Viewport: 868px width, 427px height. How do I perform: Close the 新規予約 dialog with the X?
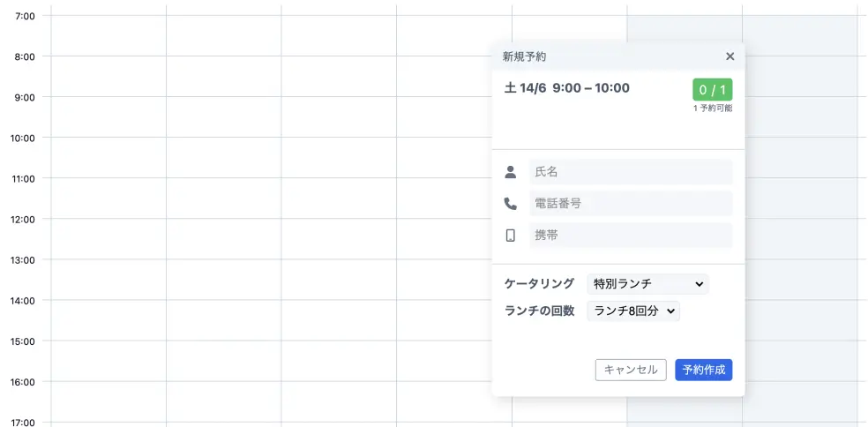tap(730, 56)
